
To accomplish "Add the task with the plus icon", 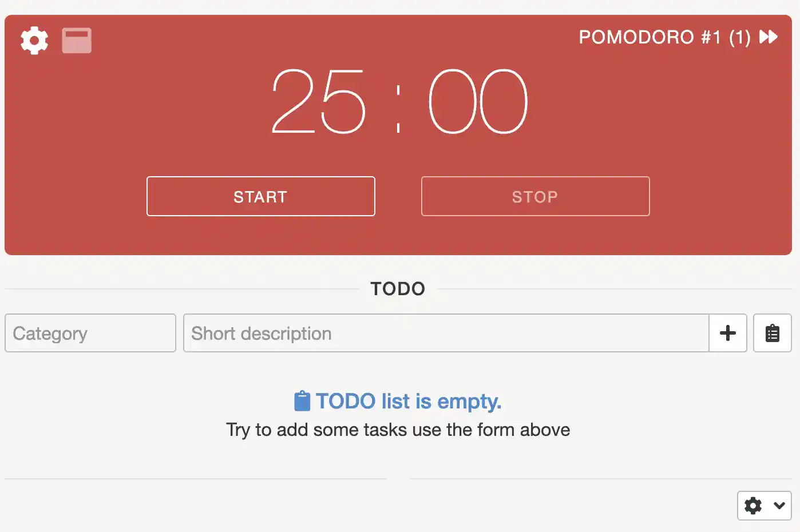I will (728, 333).
